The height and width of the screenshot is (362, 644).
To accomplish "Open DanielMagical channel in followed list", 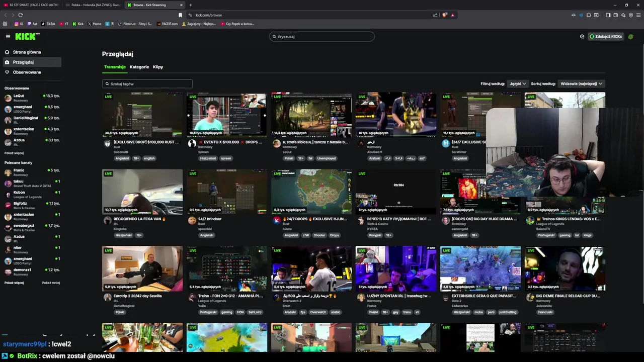I will pyautogui.click(x=32, y=120).
